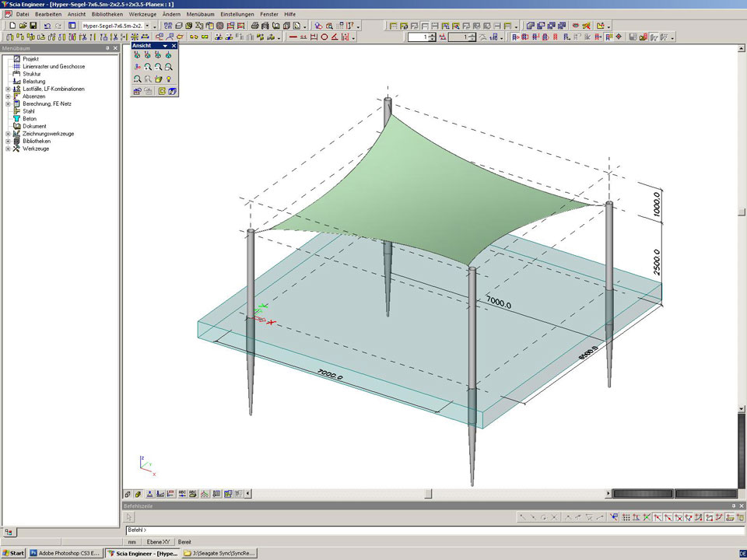Select Struktur in the menu tree

(31, 74)
